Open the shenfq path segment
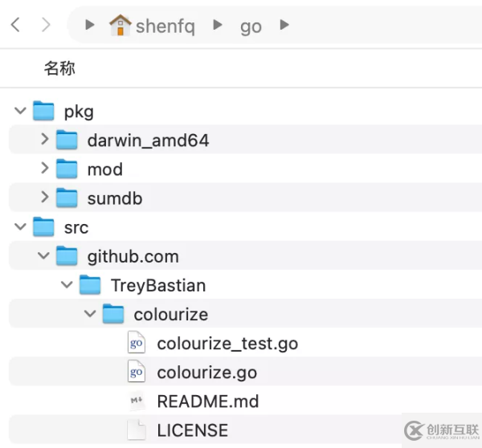 tap(165, 26)
